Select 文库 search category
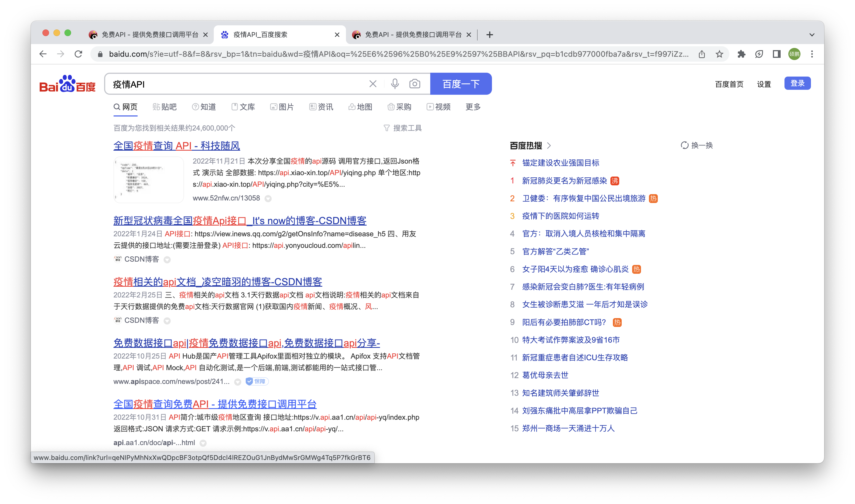 (243, 107)
